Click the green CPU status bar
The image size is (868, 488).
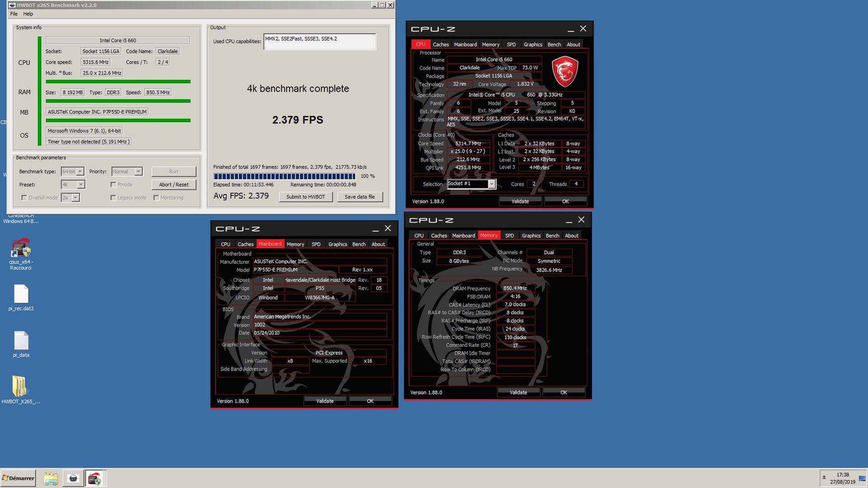(118, 82)
